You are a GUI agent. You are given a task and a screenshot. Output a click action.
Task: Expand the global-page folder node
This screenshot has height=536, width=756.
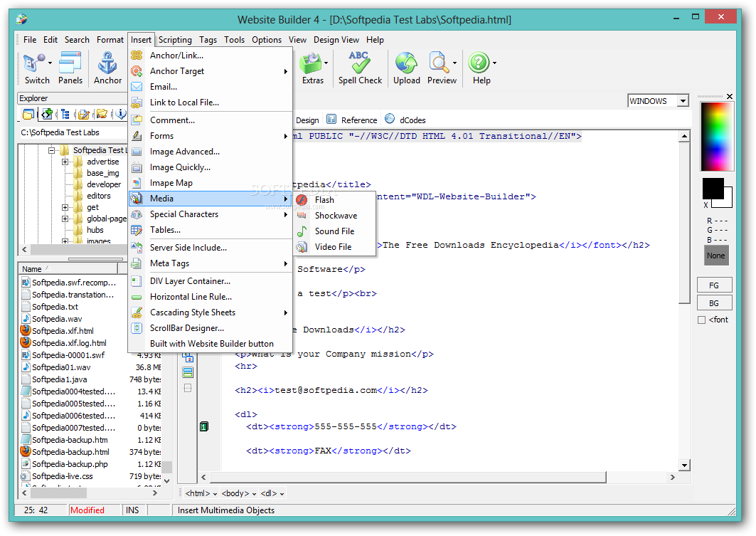[x=65, y=219]
